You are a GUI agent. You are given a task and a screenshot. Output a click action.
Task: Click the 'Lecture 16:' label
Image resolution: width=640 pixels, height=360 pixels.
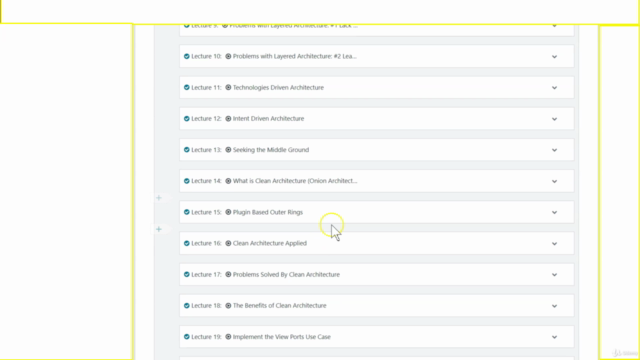coord(206,243)
